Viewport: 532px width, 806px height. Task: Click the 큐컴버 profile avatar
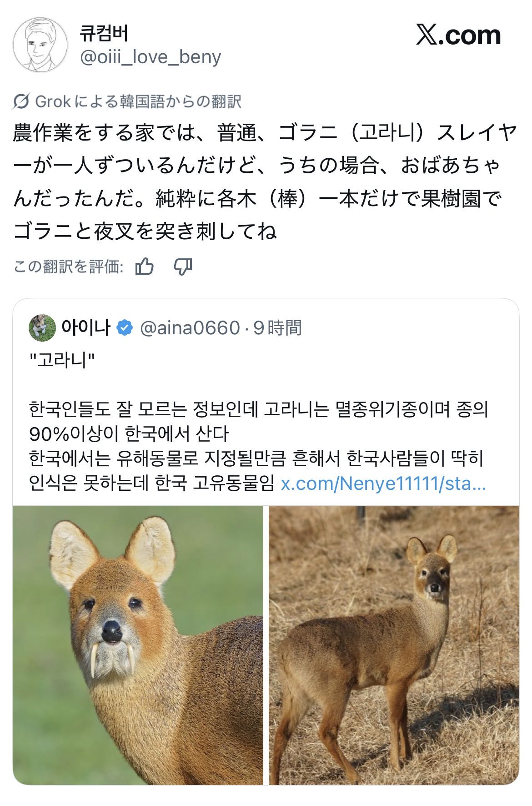[40, 45]
